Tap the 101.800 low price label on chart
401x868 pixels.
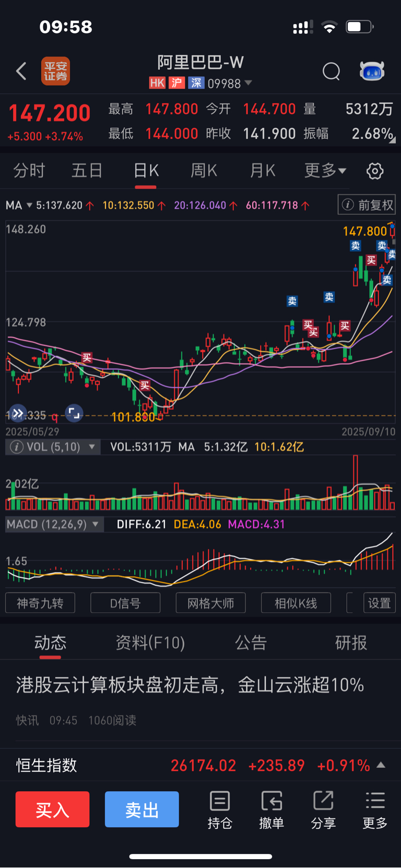133,417
